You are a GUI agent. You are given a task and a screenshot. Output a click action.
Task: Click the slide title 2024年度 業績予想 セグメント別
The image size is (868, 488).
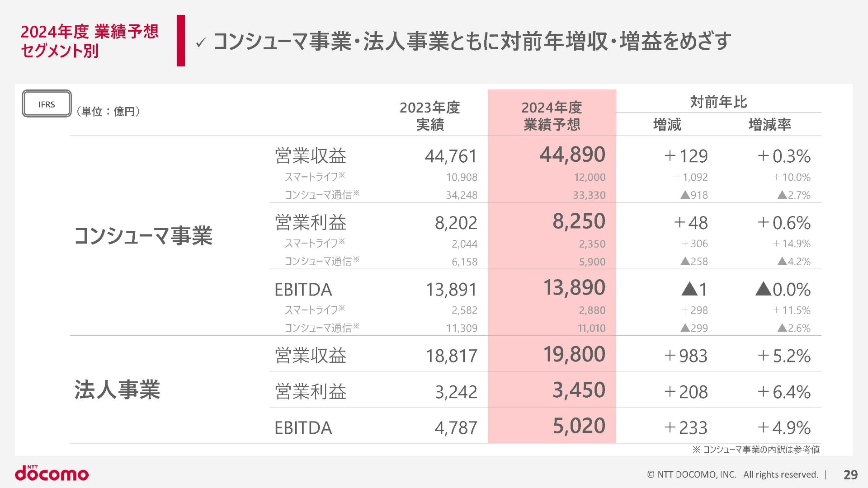(x=90, y=41)
